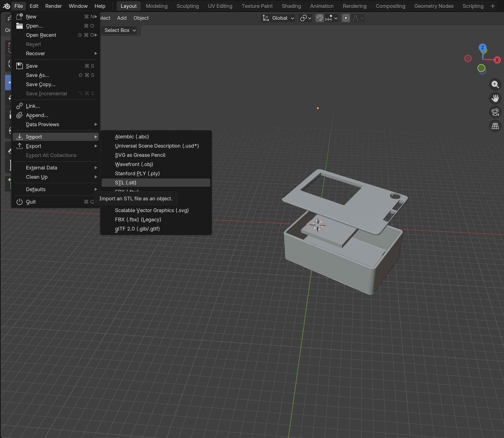Add a new workspace with plus

click(492, 6)
